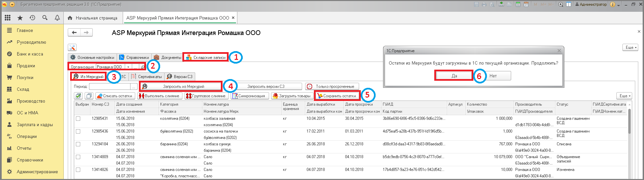
Task: Open info icon in title bar
Action: [x=613, y=4]
